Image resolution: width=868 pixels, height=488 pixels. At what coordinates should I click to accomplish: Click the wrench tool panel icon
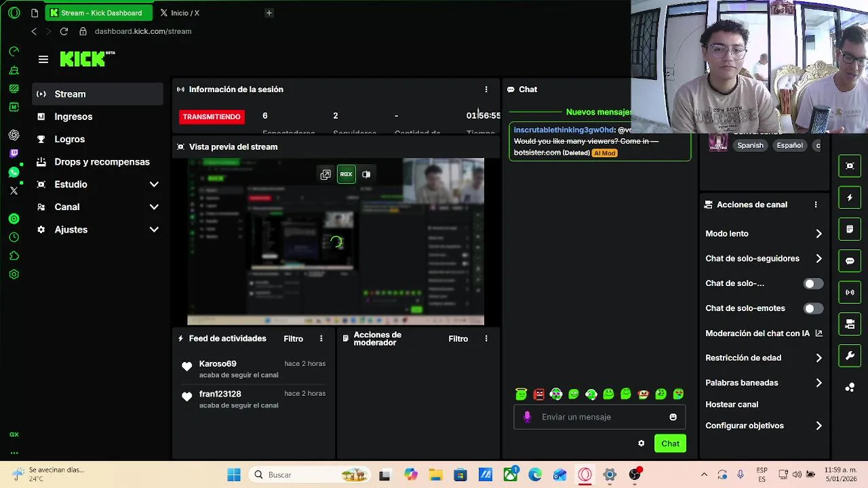coord(850,355)
